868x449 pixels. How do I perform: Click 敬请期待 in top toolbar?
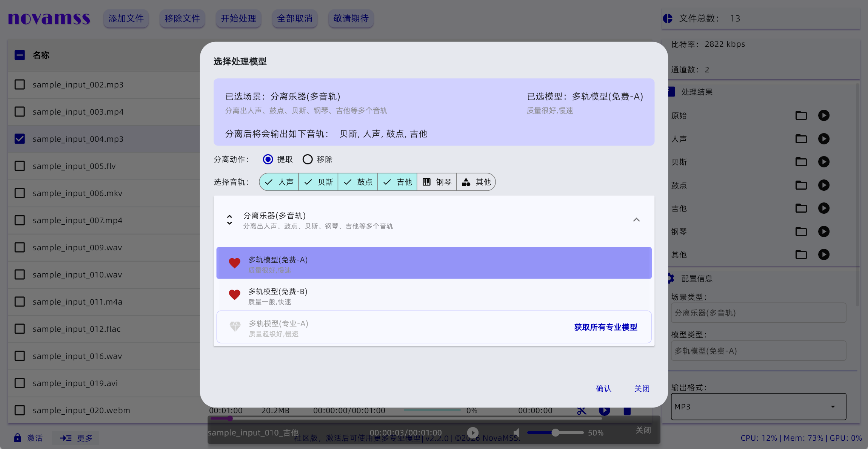pyautogui.click(x=351, y=18)
